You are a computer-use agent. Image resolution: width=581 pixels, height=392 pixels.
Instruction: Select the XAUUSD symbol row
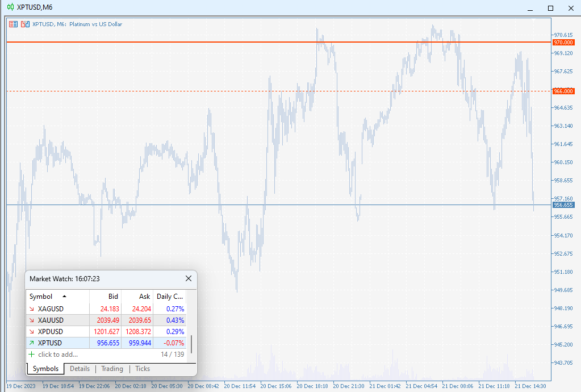(106, 320)
